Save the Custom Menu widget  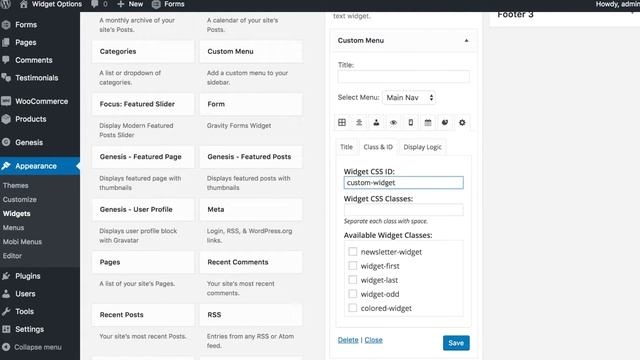click(x=456, y=343)
